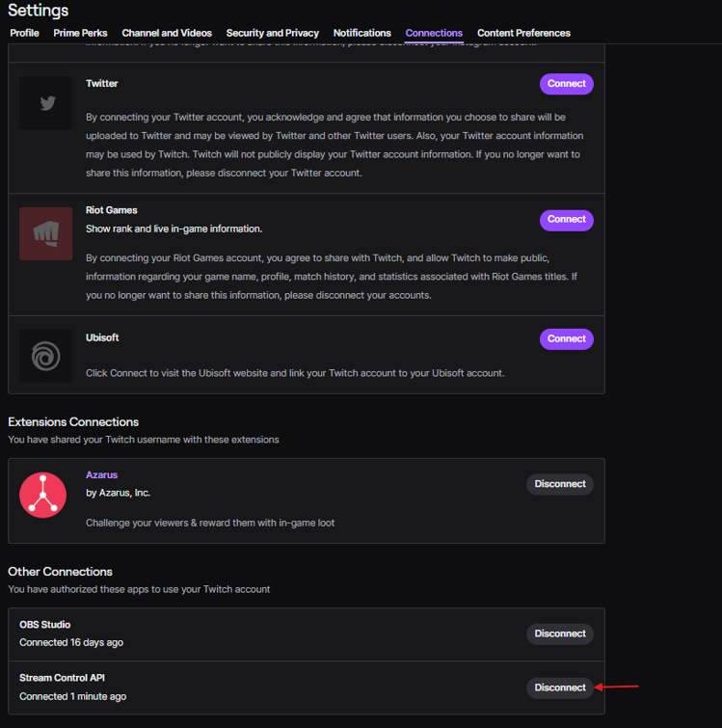Open the Content Preferences tab
Viewport: 722px width, 728px height.
click(523, 33)
